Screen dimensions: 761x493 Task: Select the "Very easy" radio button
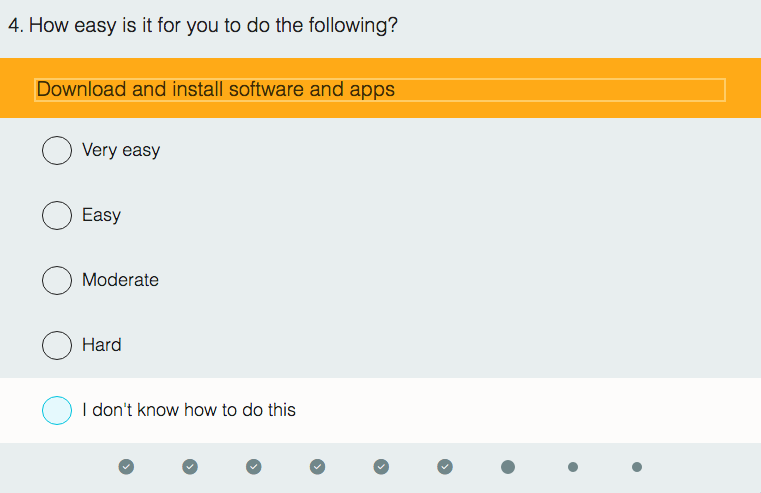click(x=57, y=150)
